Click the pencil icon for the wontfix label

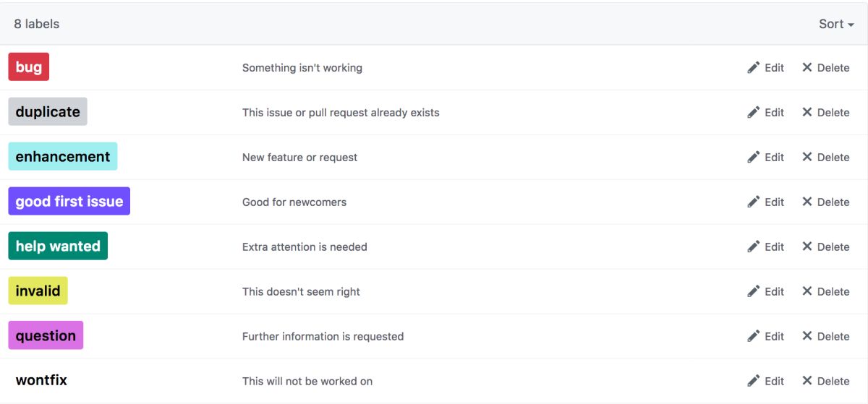coord(754,381)
